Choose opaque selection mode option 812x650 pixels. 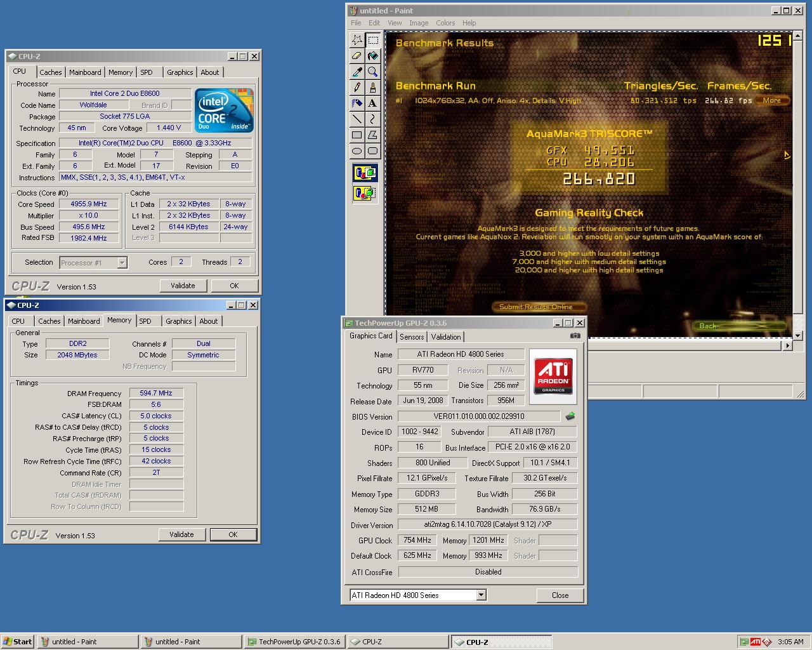(365, 173)
